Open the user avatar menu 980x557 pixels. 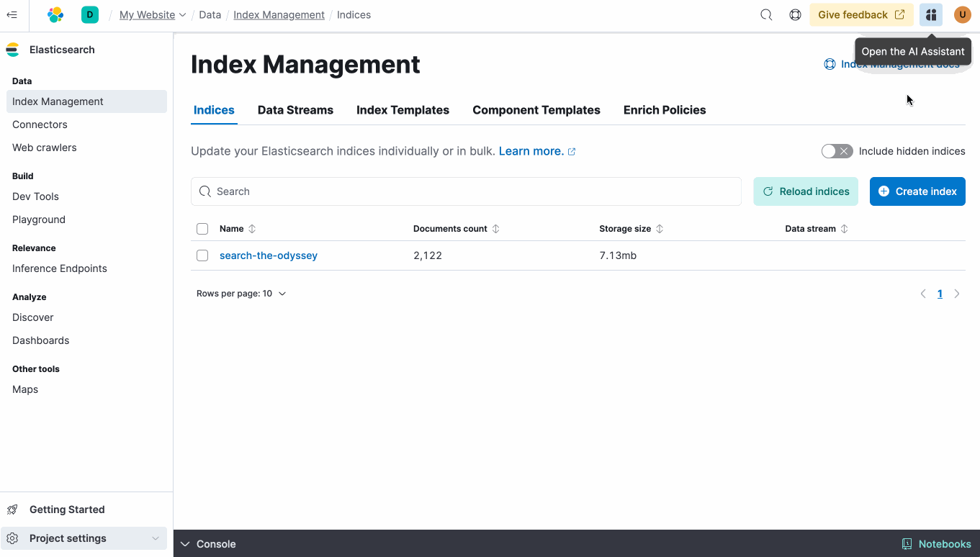pos(962,14)
